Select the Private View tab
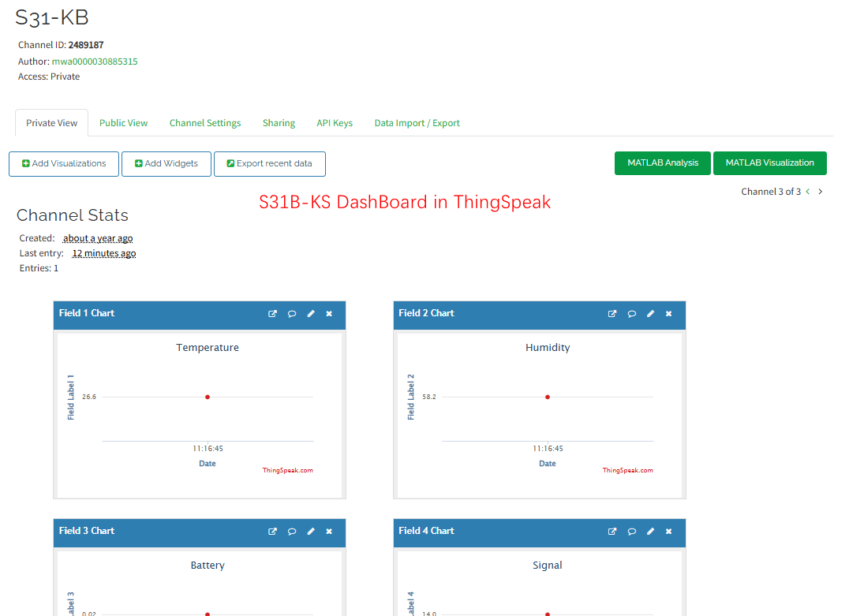Viewport: 849px width, 616px height. tap(52, 123)
